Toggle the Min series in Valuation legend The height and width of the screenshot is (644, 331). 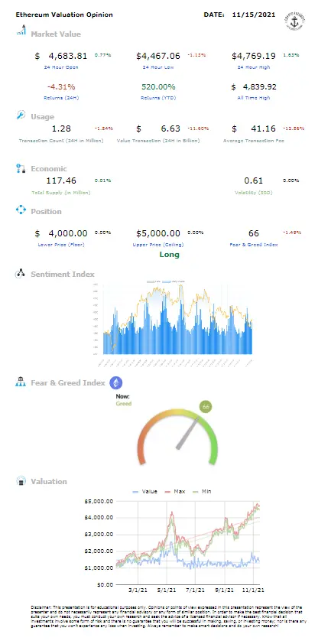[202, 491]
